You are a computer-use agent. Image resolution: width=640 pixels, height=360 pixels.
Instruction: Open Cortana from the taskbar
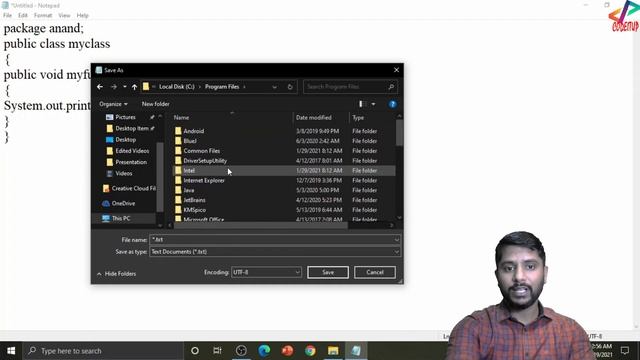pos(195,351)
